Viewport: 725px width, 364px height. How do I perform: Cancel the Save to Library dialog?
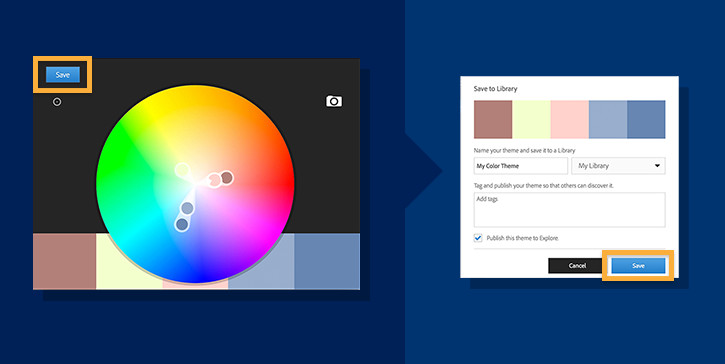point(577,265)
